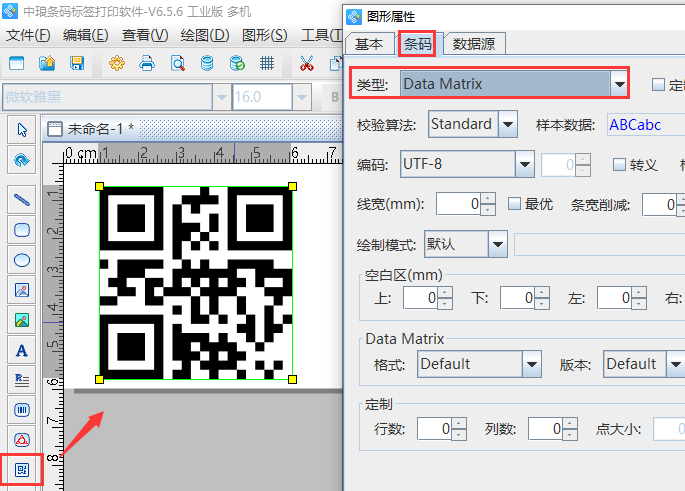Click the copy icon beside the scissors
The image size is (685, 491).
336,64
